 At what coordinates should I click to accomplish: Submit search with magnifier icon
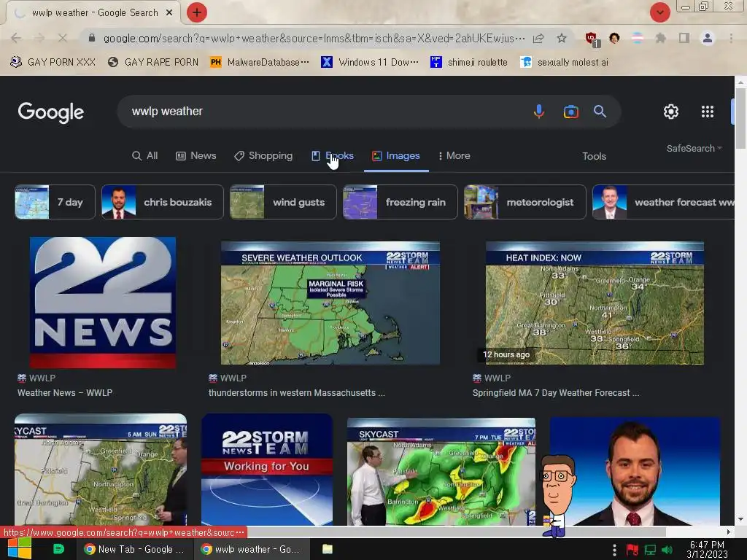tap(600, 112)
